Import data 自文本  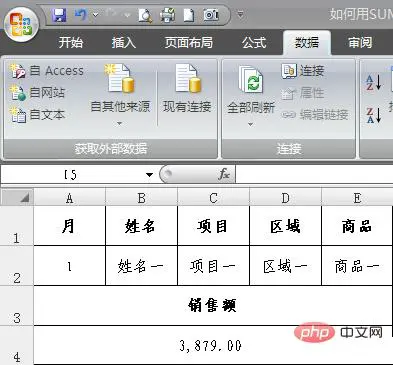coord(37,115)
